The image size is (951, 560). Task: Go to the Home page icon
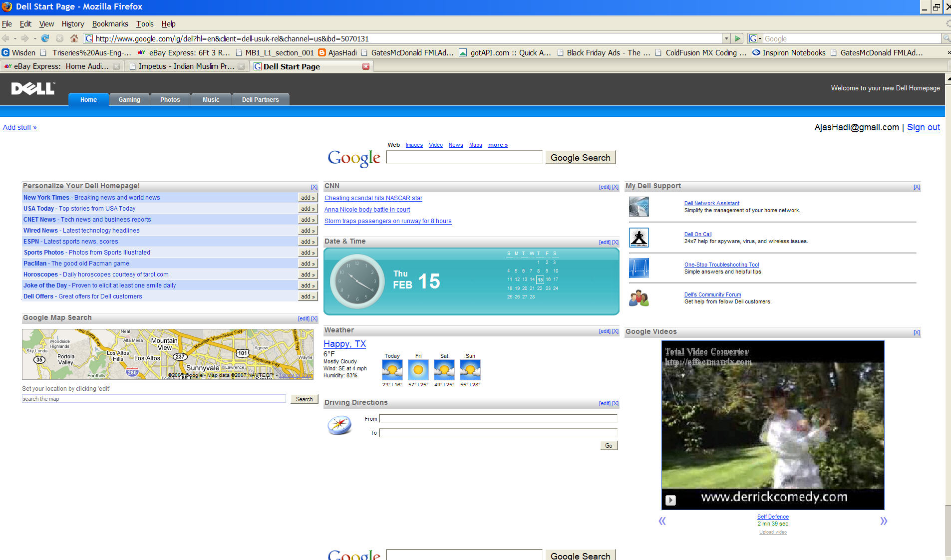(x=74, y=38)
